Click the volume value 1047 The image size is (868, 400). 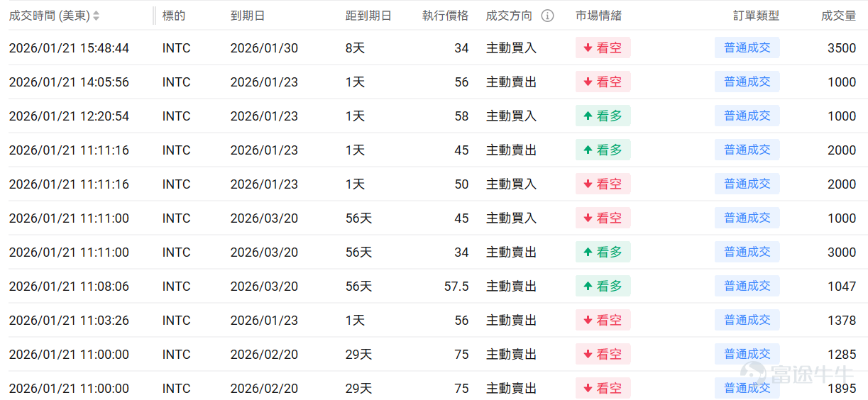tap(842, 287)
